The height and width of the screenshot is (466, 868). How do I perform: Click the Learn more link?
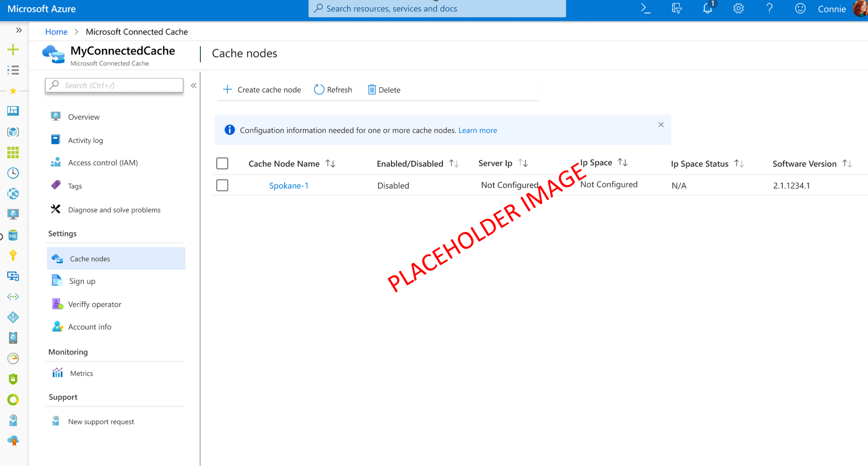point(477,130)
